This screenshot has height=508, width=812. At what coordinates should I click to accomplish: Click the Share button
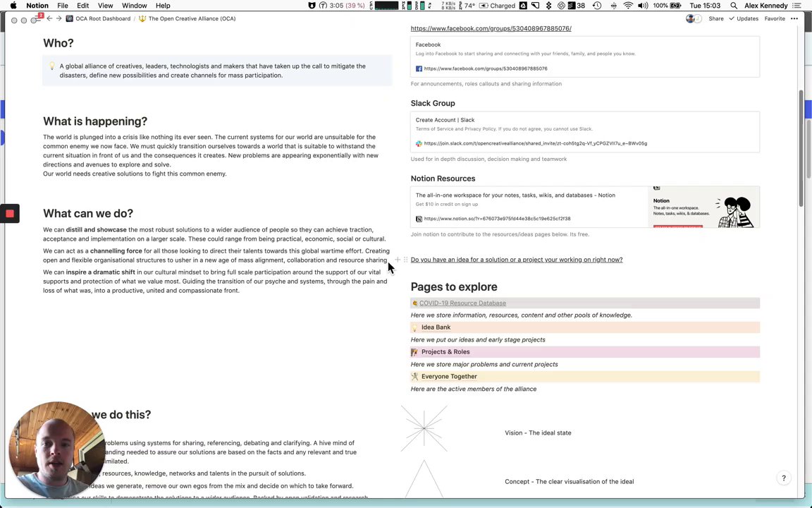[716, 18]
